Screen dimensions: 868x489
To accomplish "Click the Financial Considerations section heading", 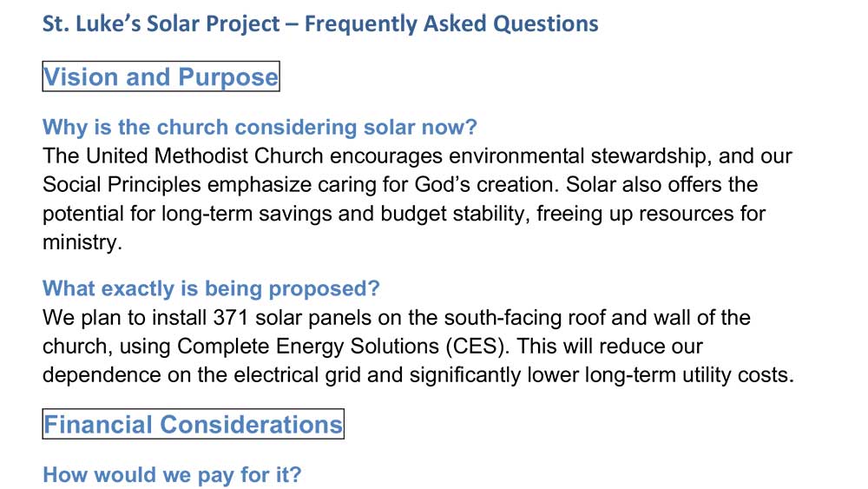I will tap(194, 424).
